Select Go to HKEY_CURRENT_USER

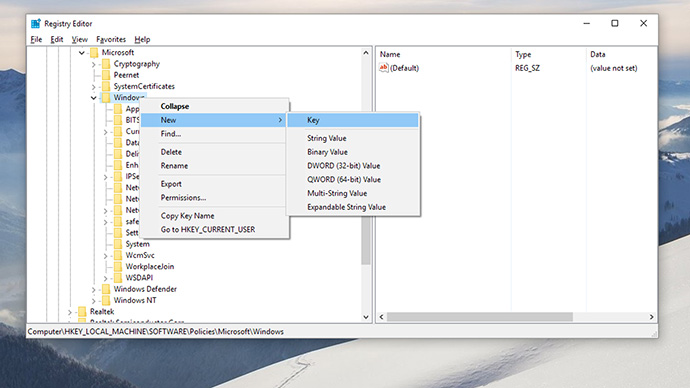pyautogui.click(x=215, y=229)
